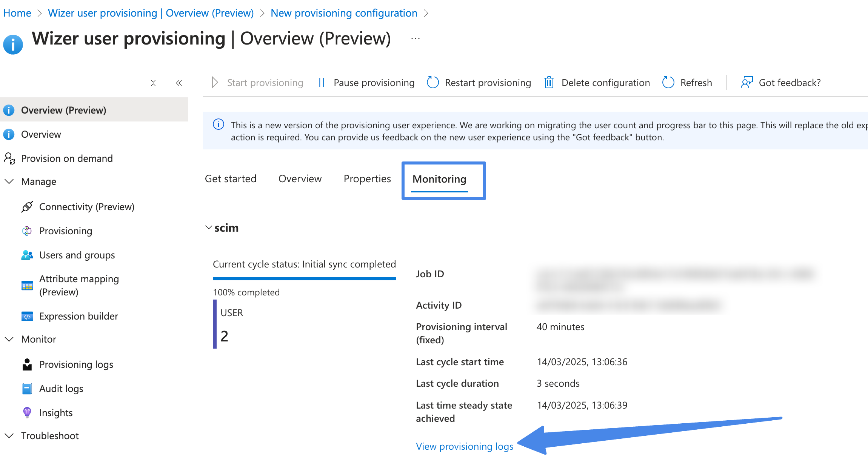Delete configuration via toolbar label

[x=606, y=83]
